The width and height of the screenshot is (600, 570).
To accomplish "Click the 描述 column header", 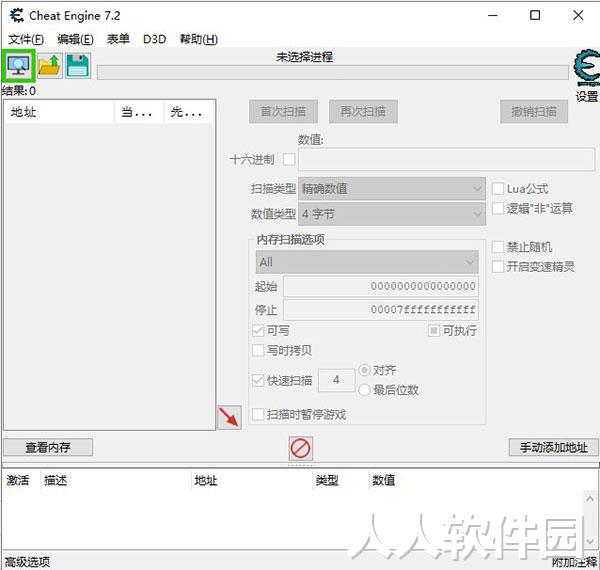I will [55, 480].
